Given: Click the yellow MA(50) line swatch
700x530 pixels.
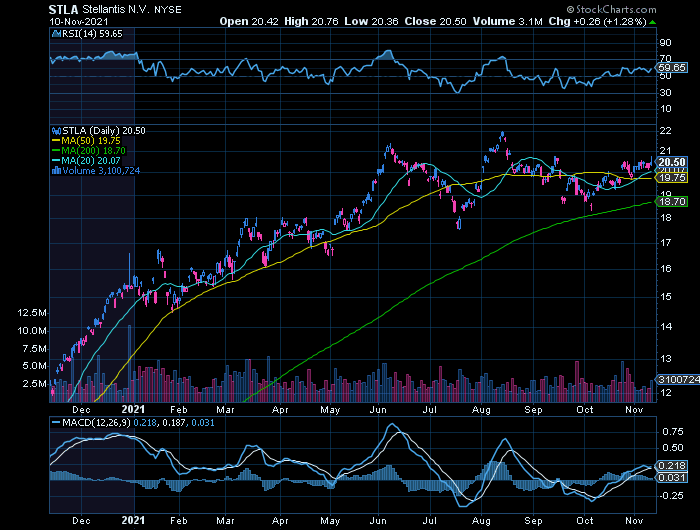Looking at the screenshot, I should click(x=56, y=141).
